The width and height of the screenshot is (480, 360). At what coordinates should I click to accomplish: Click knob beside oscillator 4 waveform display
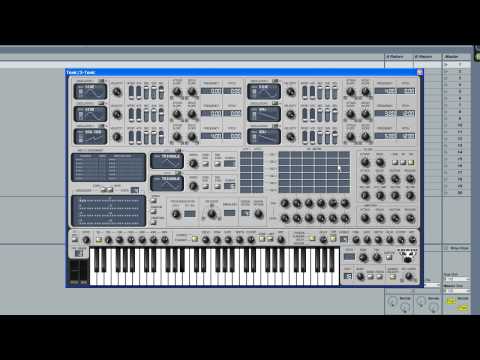tap(290, 92)
